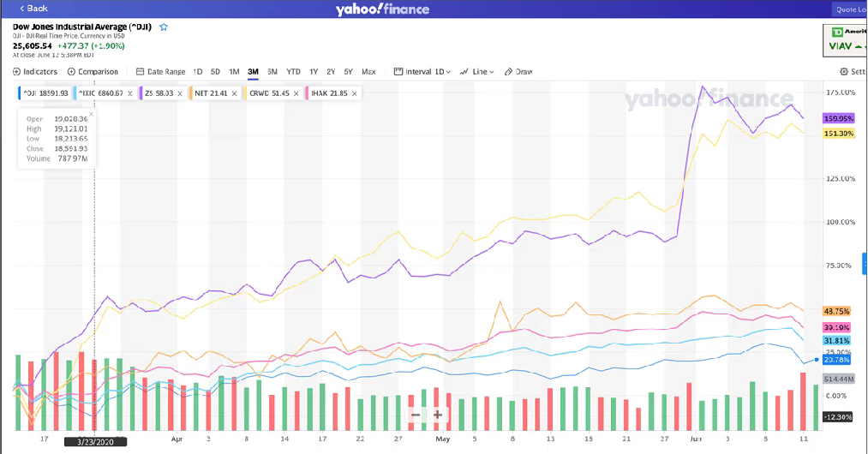Switch to the 1Y range
Viewport: 868px width, 454px height.
pos(314,72)
